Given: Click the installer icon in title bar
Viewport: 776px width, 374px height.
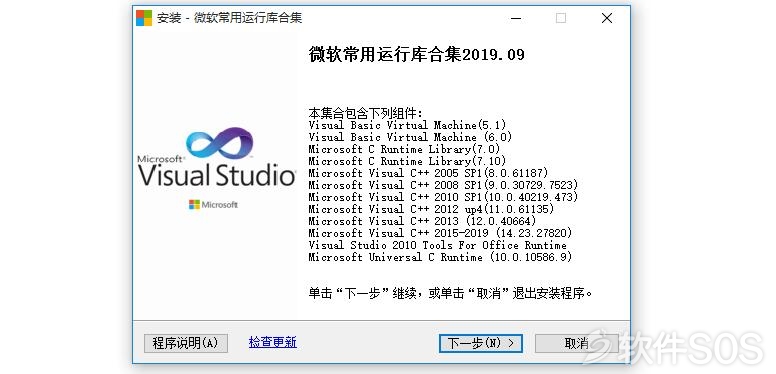Looking at the screenshot, I should tap(144, 18).
